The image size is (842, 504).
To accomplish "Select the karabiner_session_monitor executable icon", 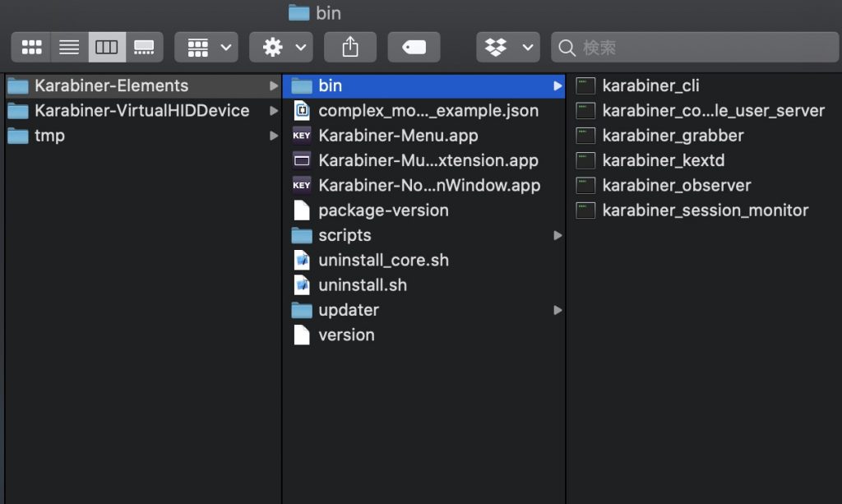I will (585, 210).
